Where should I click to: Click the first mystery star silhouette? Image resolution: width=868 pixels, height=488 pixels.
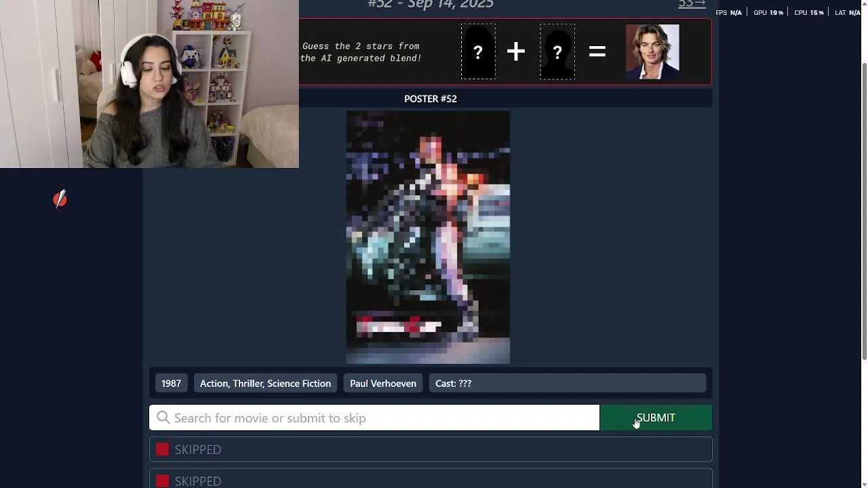coord(478,52)
